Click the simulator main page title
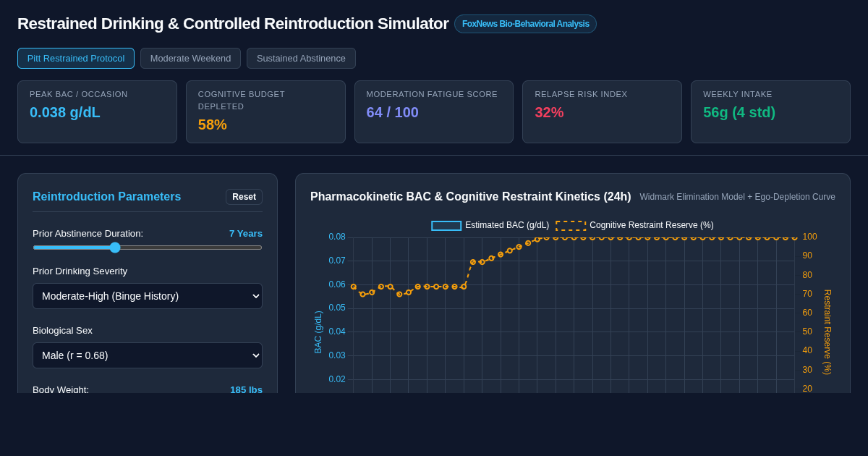 click(233, 24)
